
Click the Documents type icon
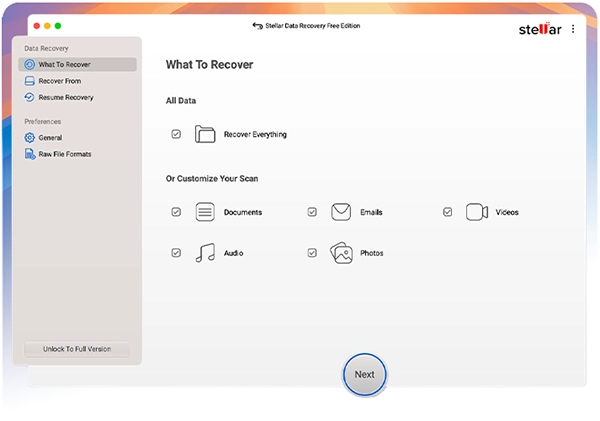[205, 212]
